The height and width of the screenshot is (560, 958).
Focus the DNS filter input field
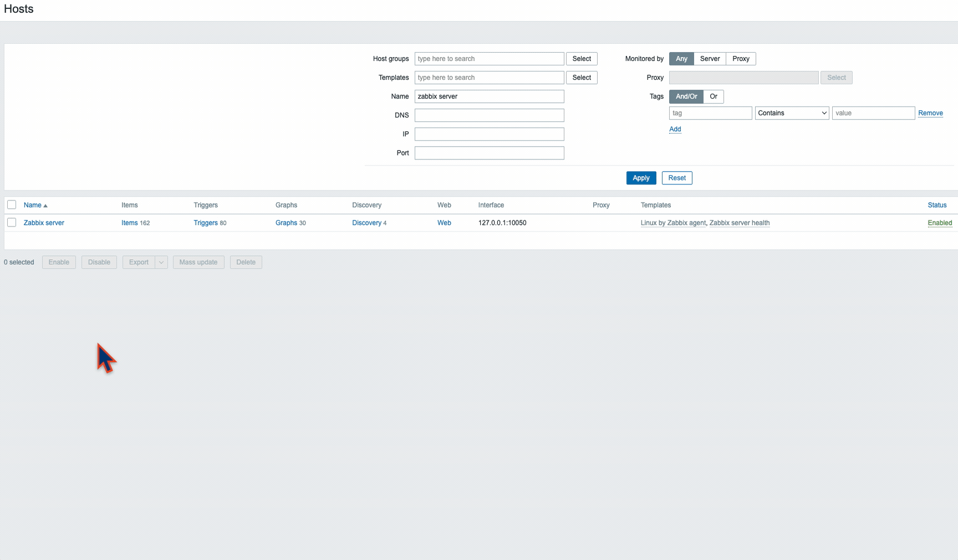pyautogui.click(x=490, y=115)
